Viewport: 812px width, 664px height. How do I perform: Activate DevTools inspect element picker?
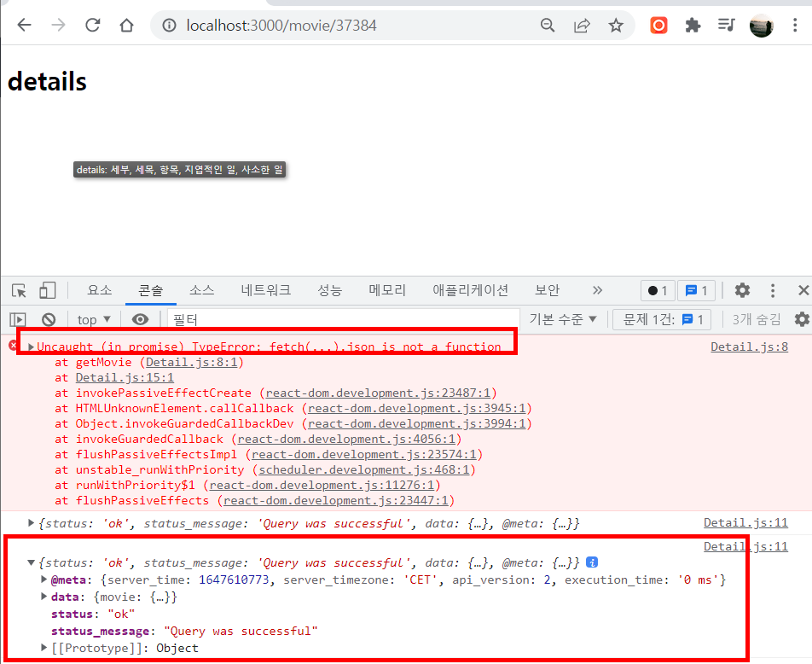(20, 291)
